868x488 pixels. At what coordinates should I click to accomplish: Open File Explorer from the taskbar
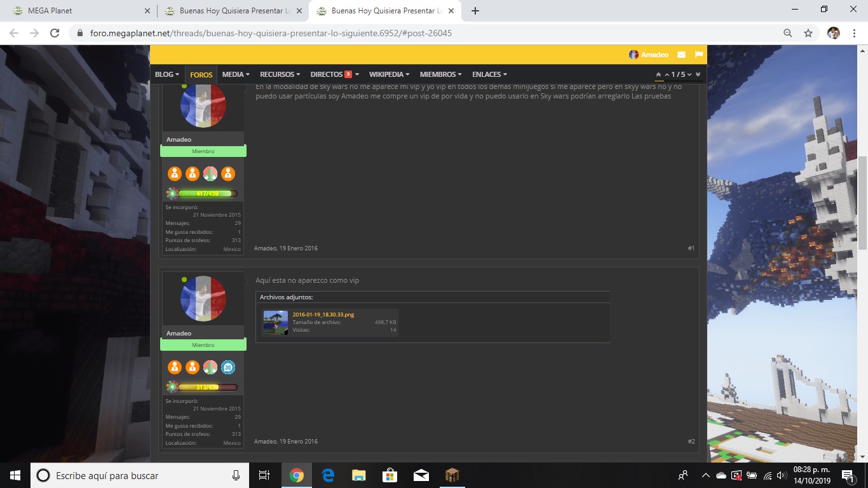359,475
